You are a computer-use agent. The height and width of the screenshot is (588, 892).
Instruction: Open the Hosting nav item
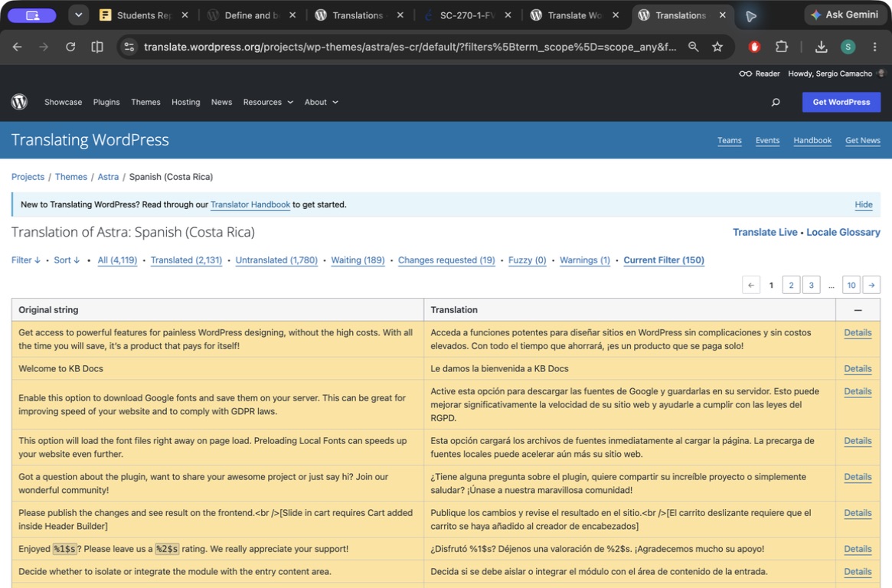pos(186,102)
